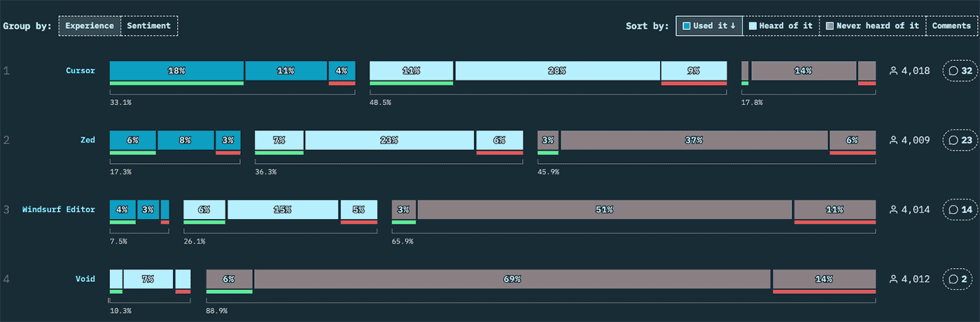Select Void's 14% negative never-heard segment
The width and height of the screenshot is (980, 322).
click(825, 279)
